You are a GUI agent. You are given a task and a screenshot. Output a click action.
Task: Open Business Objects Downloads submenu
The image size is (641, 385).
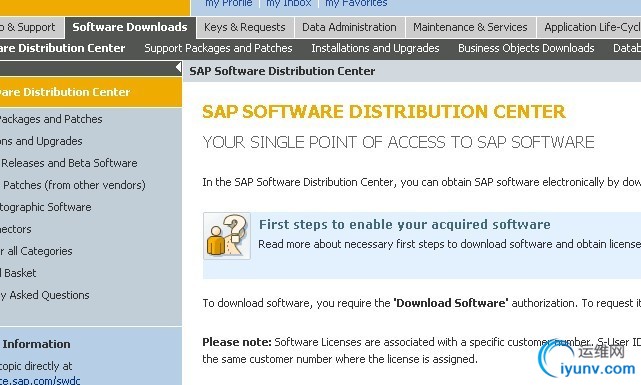526,48
